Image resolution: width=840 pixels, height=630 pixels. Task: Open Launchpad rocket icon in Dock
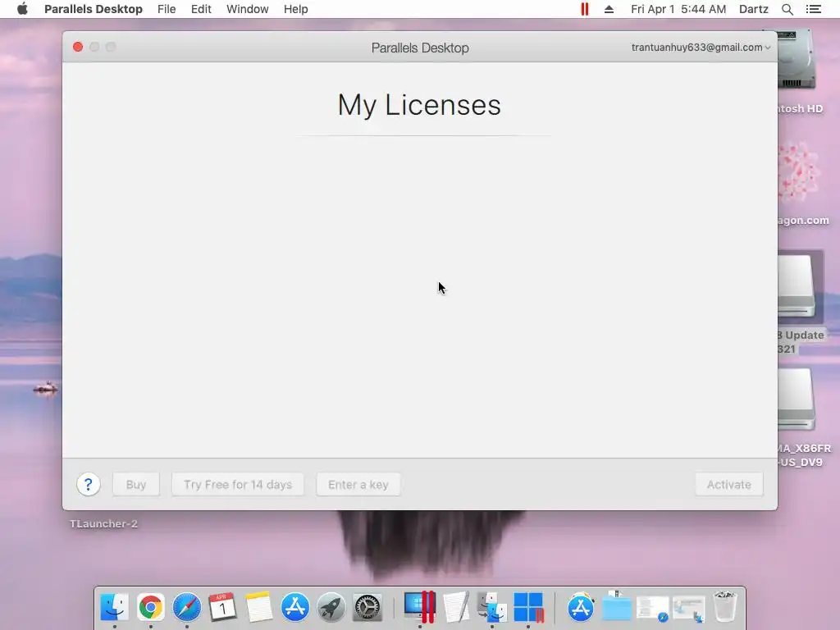tap(331, 607)
